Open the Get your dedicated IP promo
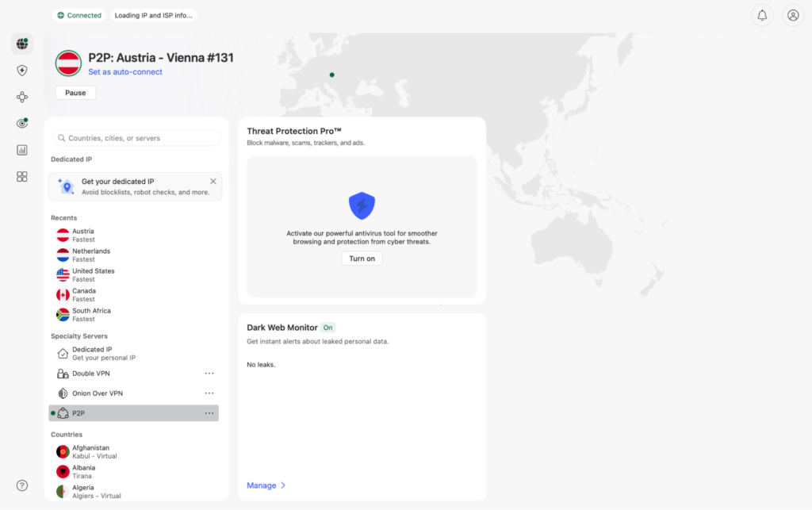 click(135, 186)
